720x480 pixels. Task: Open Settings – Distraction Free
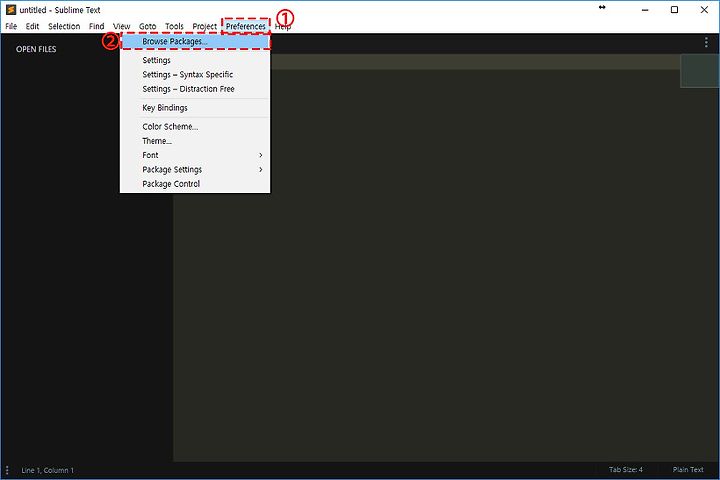click(195, 89)
